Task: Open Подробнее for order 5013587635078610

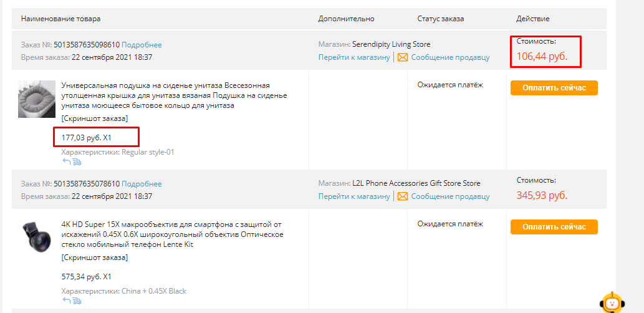Action: [x=142, y=184]
